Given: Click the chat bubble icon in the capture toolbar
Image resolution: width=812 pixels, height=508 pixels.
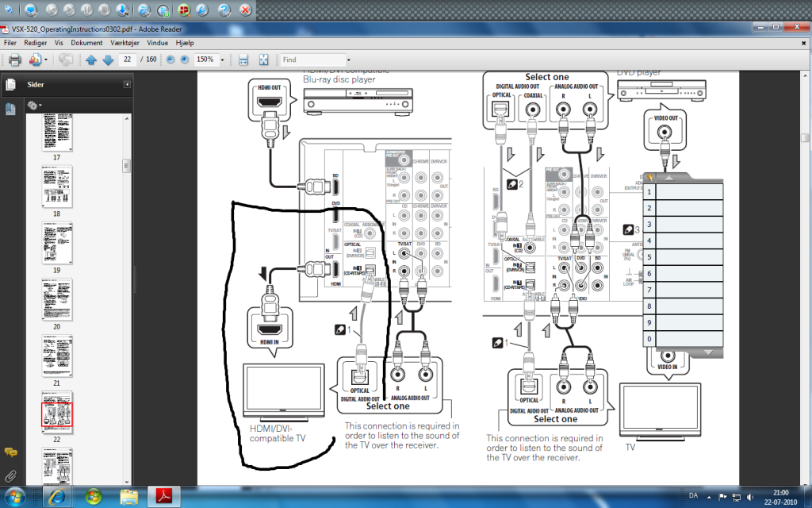Looking at the screenshot, I should [31, 10].
